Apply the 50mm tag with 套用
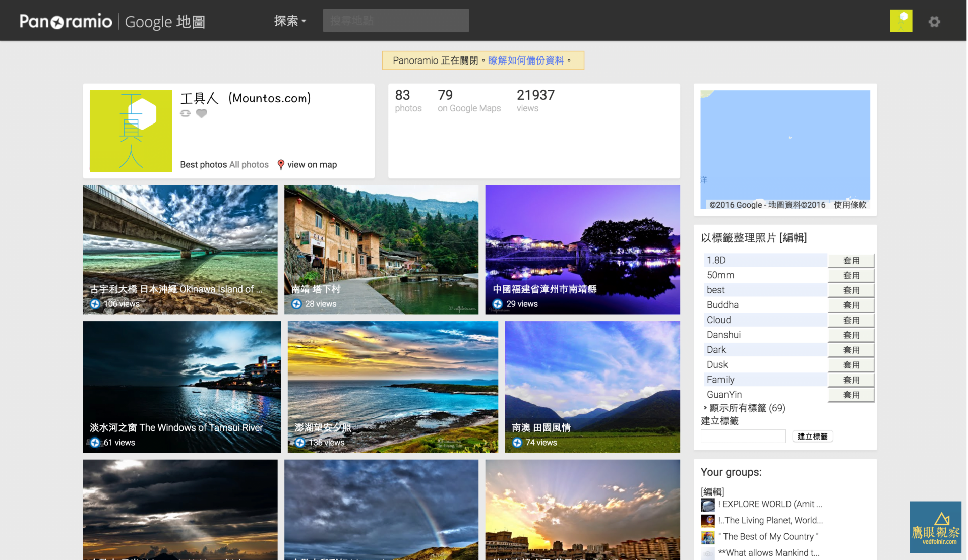This screenshot has width=968, height=560. click(x=851, y=276)
